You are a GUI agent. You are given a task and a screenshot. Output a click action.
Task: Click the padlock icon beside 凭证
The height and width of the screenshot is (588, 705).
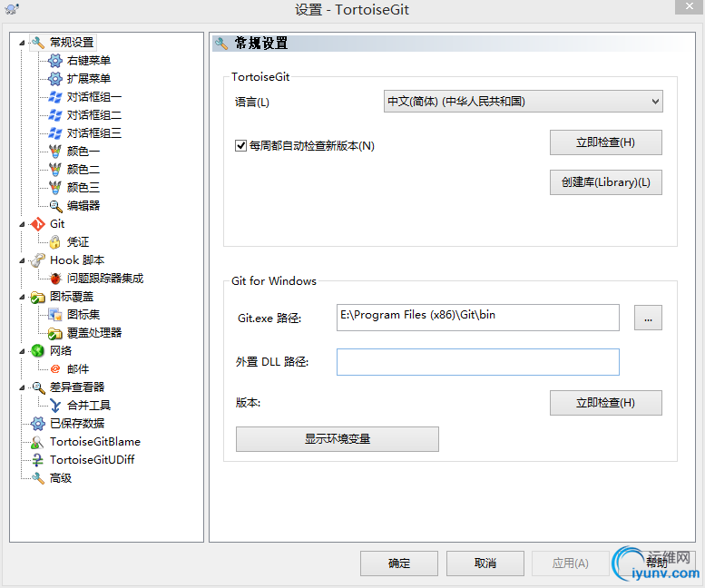(x=54, y=242)
